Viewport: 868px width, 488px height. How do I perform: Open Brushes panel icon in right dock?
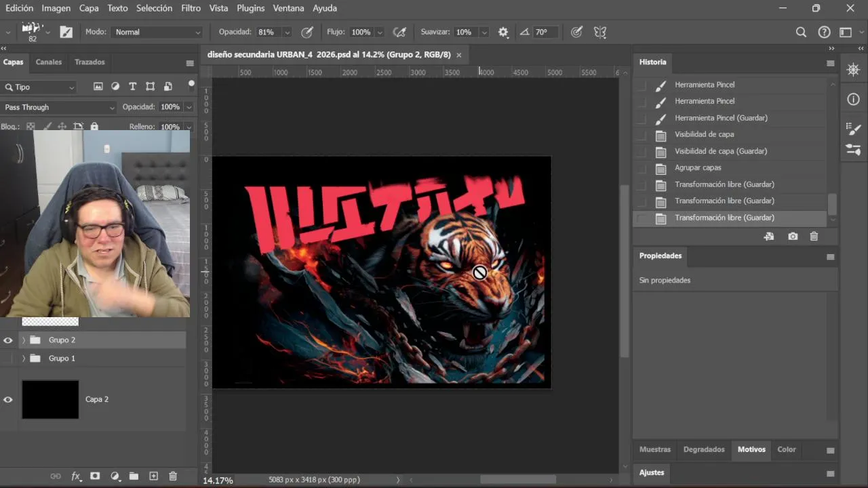click(x=853, y=149)
